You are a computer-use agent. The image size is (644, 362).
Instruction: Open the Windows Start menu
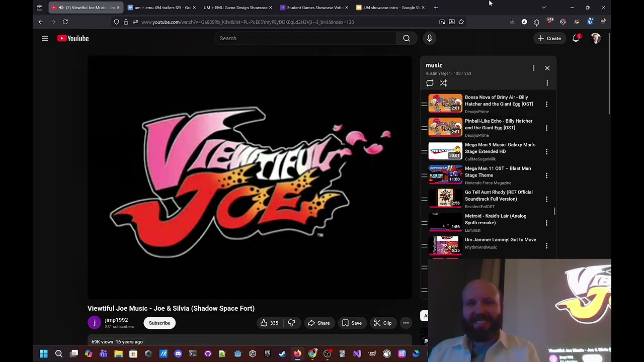tap(44, 354)
